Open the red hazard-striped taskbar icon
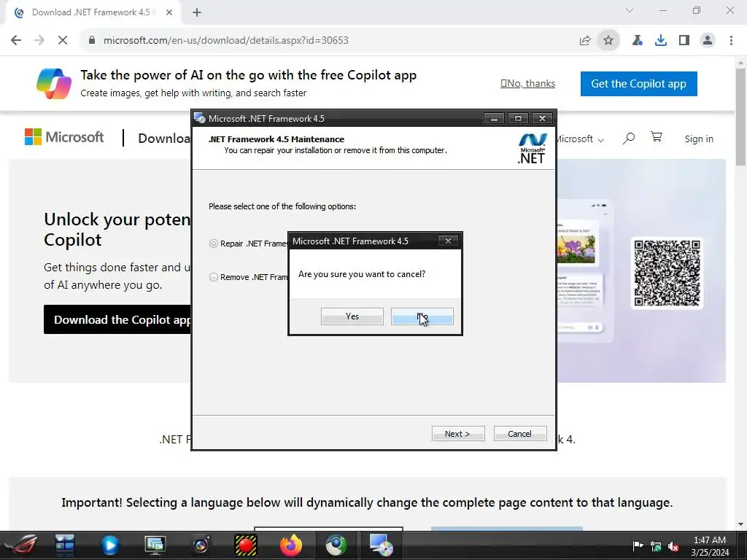The height and width of the screenshot is (560, 747). pyautogui.click(x=246, y=545)
